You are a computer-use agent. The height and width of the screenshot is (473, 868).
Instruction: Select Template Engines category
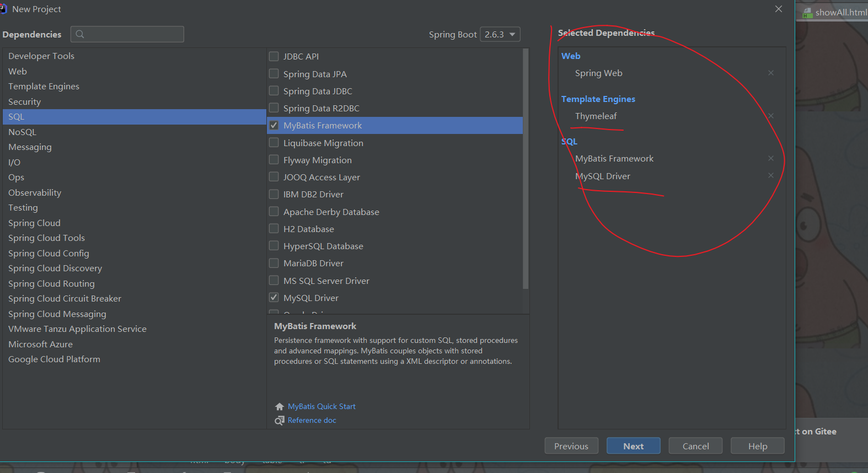pyautogui.click(x=135, y=87)
